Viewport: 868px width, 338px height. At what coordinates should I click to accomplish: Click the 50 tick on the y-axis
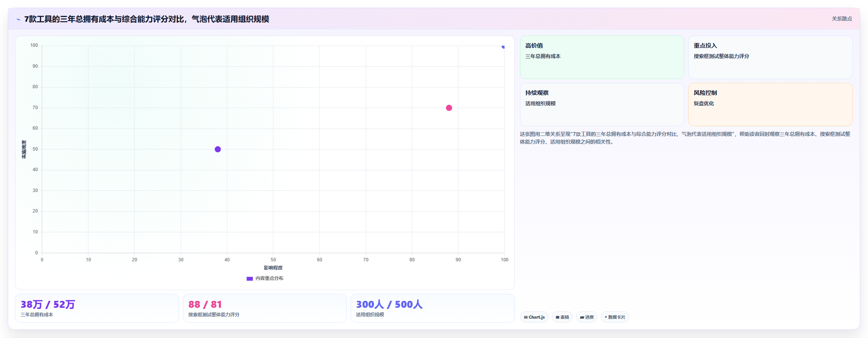click(x=35, y=149)
